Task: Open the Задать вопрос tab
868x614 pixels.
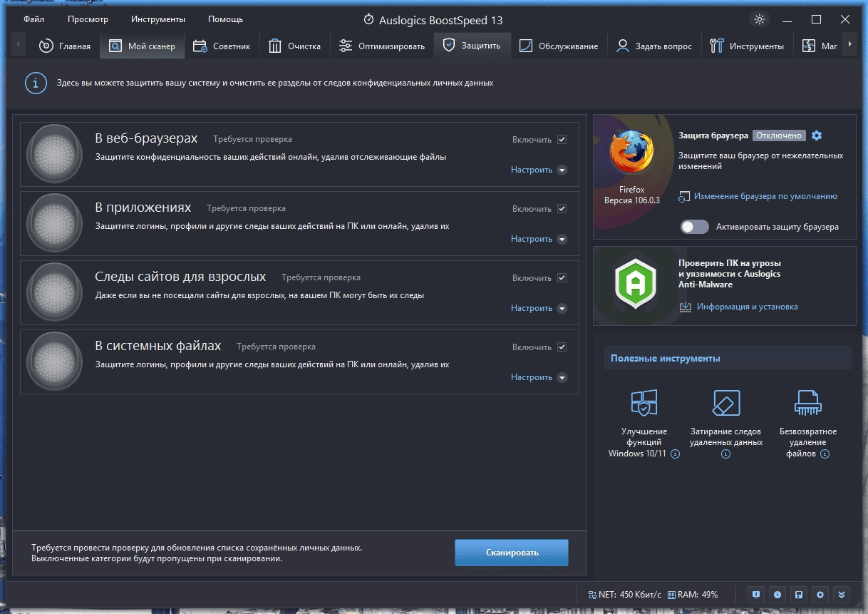Action: [x=653, y=46]
